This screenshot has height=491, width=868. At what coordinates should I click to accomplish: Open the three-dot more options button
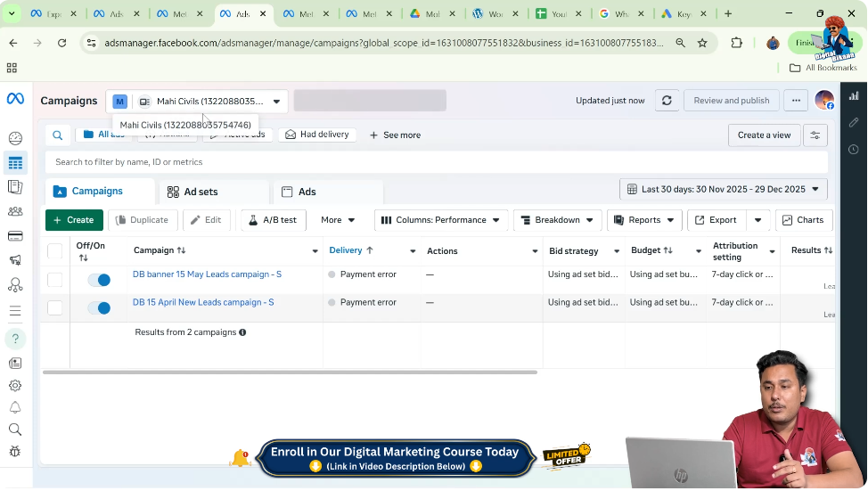click(x=796, y=101)
